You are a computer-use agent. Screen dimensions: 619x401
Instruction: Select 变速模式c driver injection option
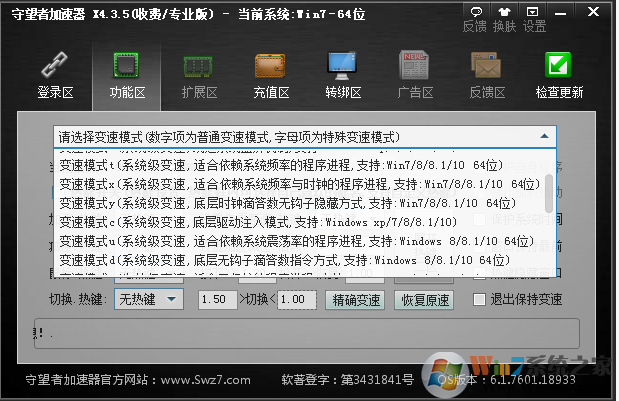pyautogui.click(x=302, y=222)
